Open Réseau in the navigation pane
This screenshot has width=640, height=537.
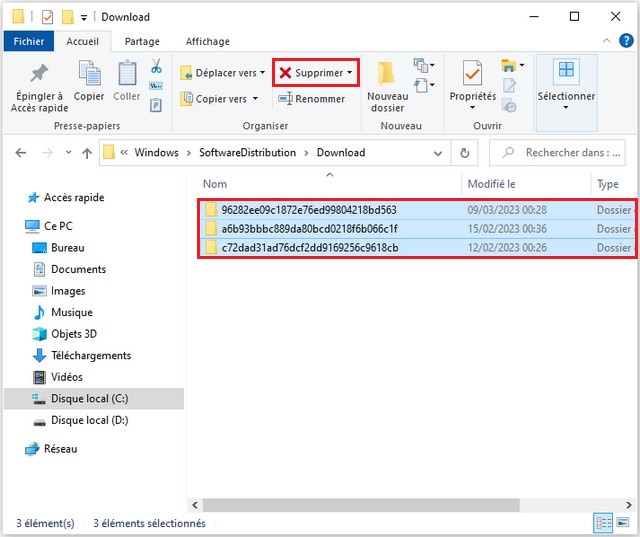(x=51, y=449)
